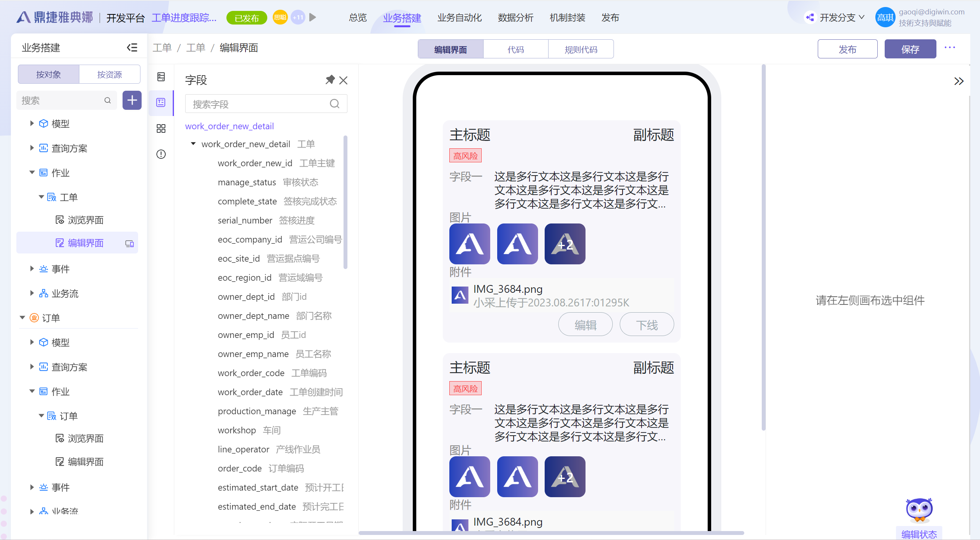Switch to the 规则代码 view tab
The height and width of the screenshot is (540, 980).
581,49
